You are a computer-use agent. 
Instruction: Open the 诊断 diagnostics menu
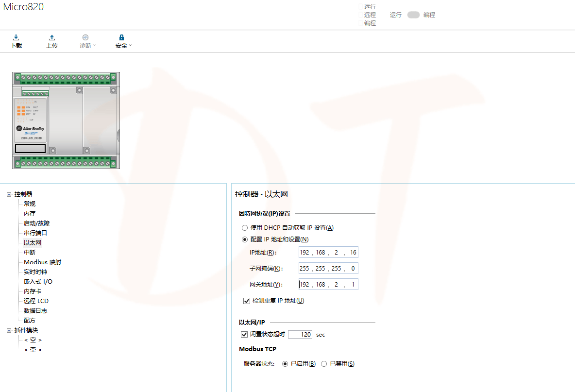pyautogui.click(x=87, y=41)
